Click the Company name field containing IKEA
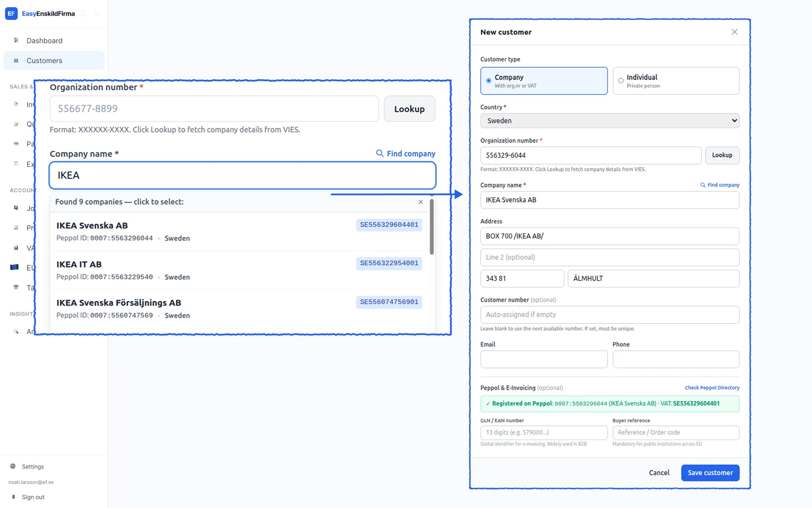Image resolution: width=812 pixels, height=508 pixels. click(242, 175)
